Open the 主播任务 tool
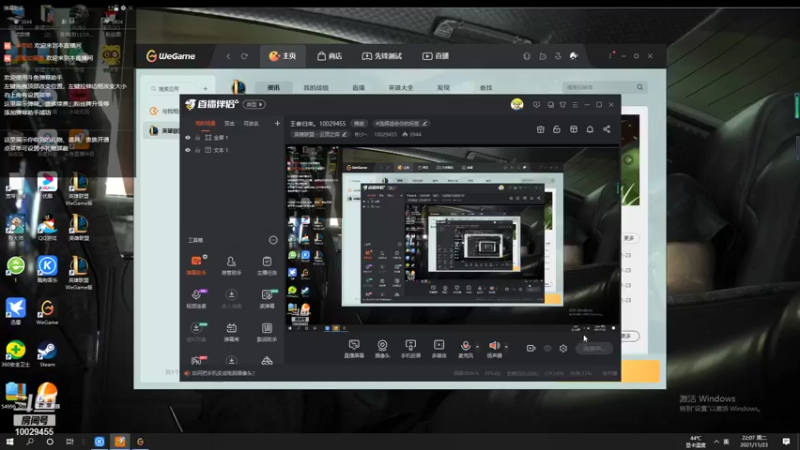This screenshot has width=800, height=450. pyautogui.click(x=267, y=265)
